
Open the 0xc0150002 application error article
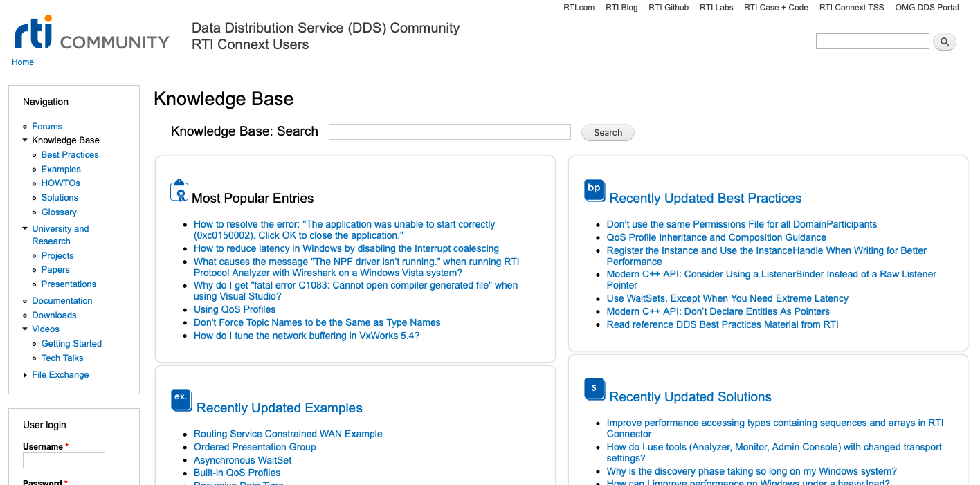345,230
